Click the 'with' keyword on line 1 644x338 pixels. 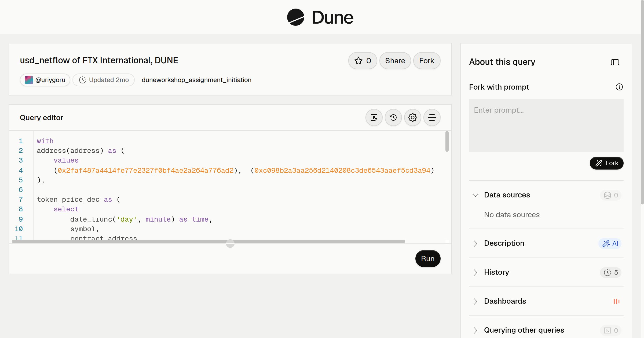45,141
